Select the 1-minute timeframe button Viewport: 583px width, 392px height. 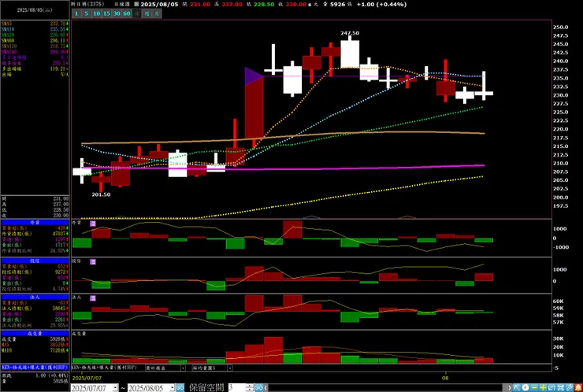pyautogui.click(x=76, y=13)
